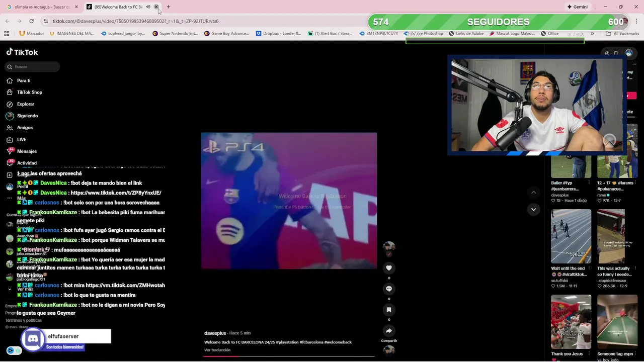Go to LIVE section

16,139
